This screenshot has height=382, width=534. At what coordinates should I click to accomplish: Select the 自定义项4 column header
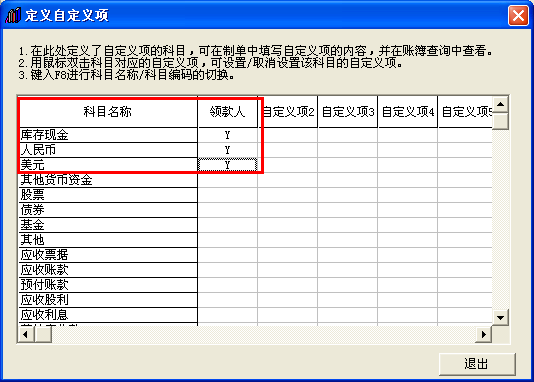click(408, 112)
